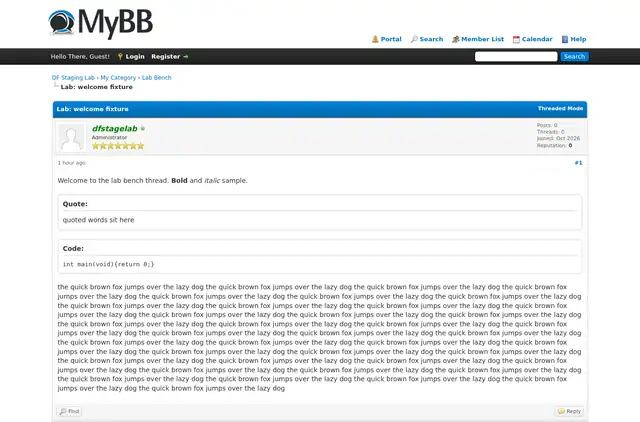This screenshot has height=422, width=640.
Task: Click the Member List people icon
Action: click(x=456, y=39)
